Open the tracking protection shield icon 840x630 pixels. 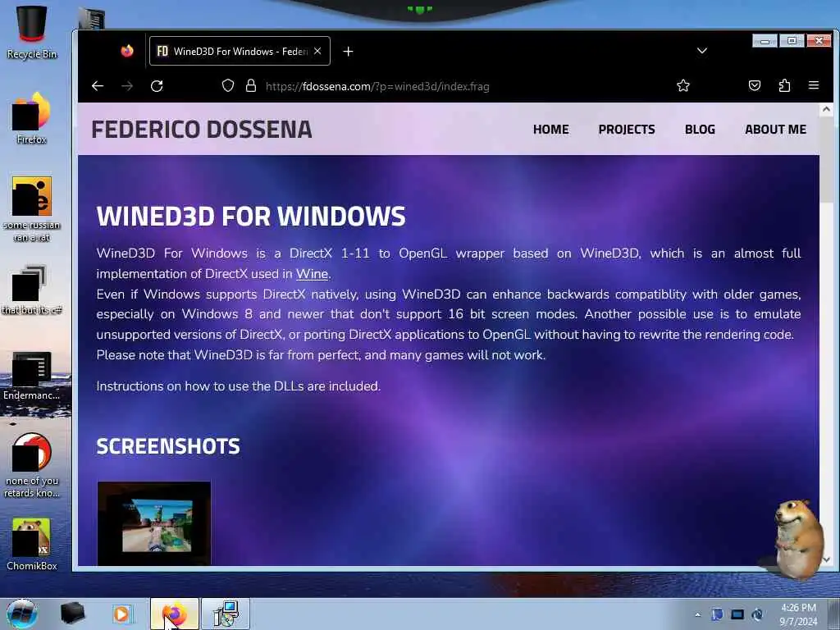tap(228, 85)
